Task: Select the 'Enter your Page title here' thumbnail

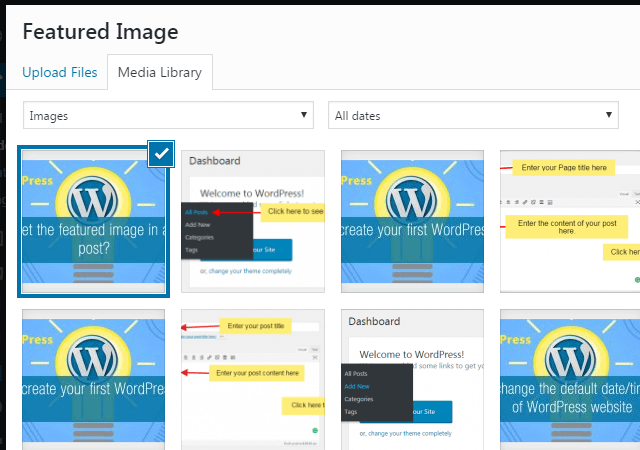Action: 570,221
